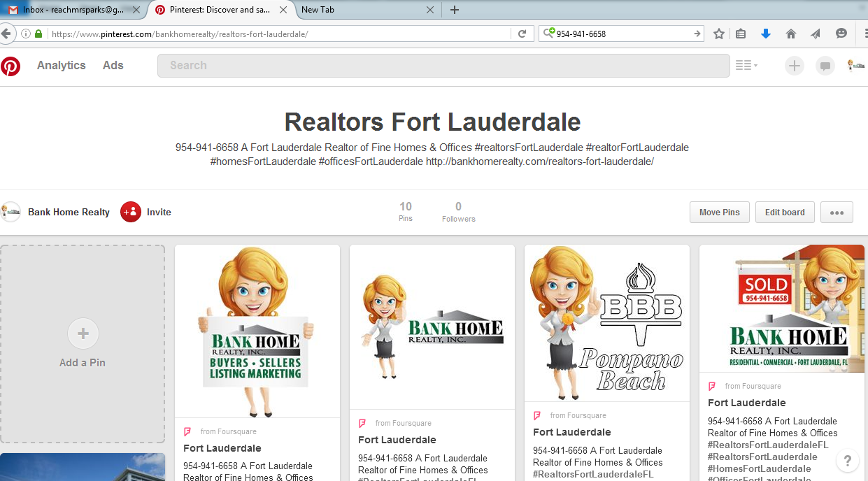Open the messages chat bubble icon

825,66
